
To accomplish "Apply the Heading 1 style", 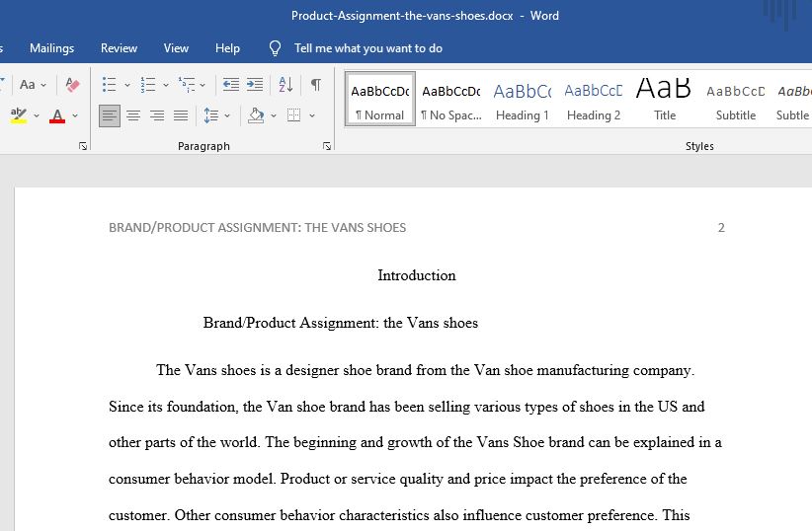I will click(522, 99).
